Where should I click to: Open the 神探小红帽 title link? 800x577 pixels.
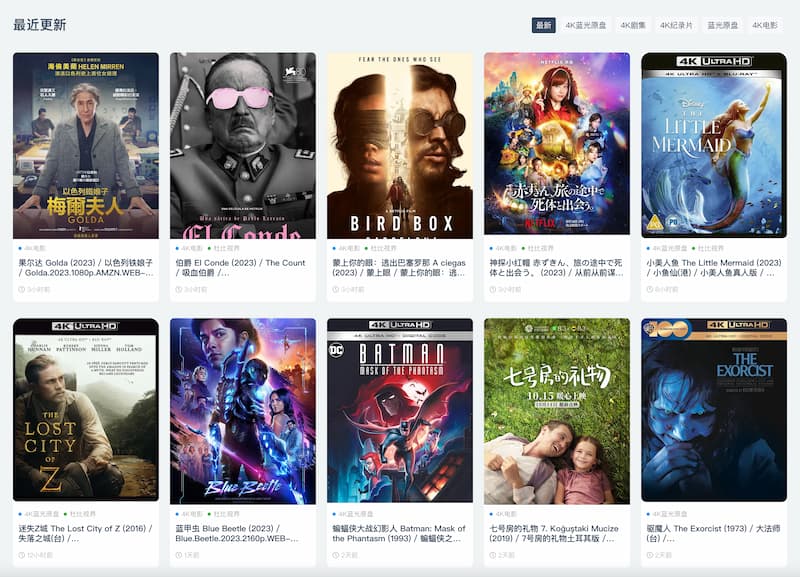[556, 268]
